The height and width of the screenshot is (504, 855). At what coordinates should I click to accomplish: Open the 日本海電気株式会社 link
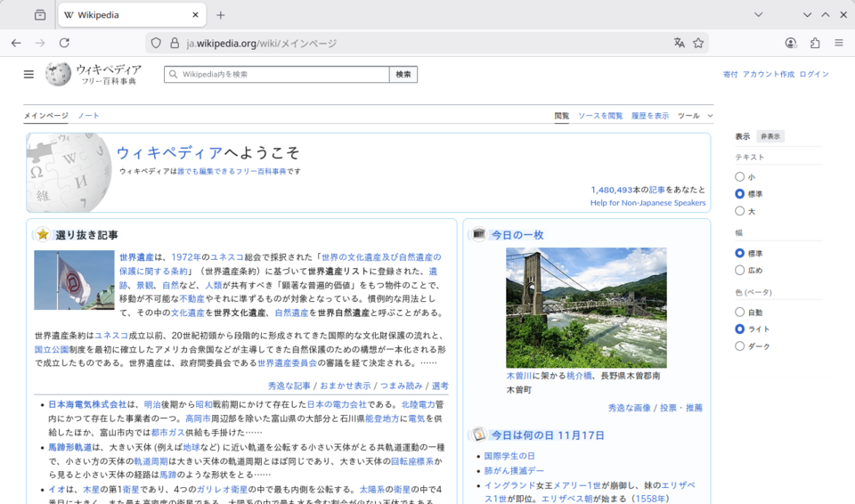tap(87, 405)
